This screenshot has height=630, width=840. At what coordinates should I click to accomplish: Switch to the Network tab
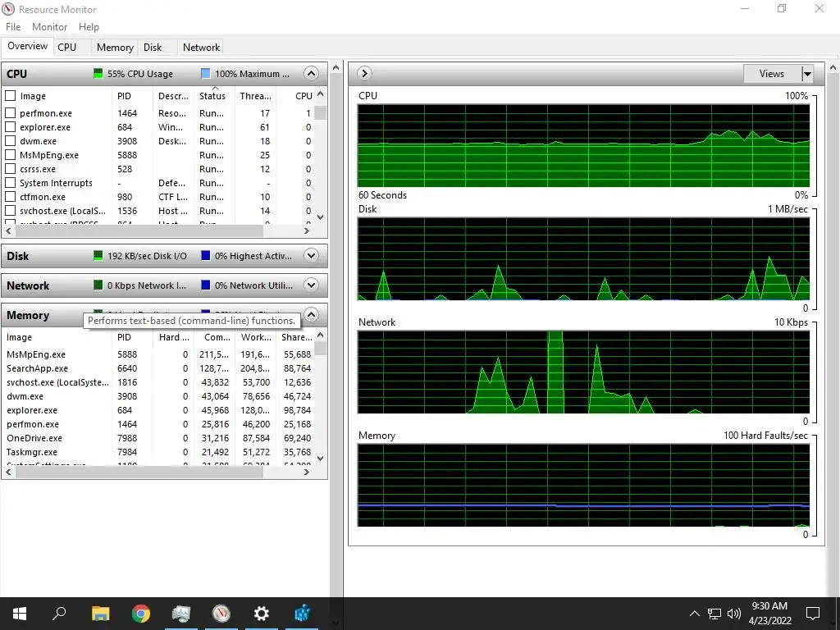tap(201, 47)
